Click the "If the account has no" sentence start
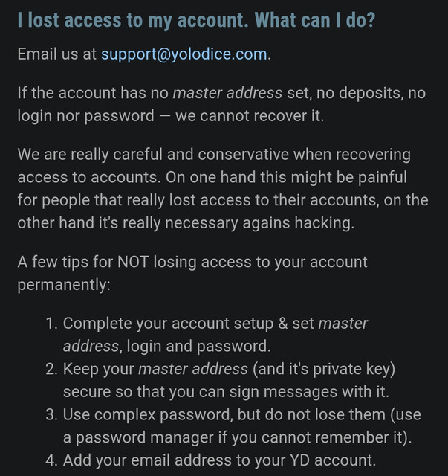Image resolution: width=448 pixels, height=476 pixels. (93, 94)
